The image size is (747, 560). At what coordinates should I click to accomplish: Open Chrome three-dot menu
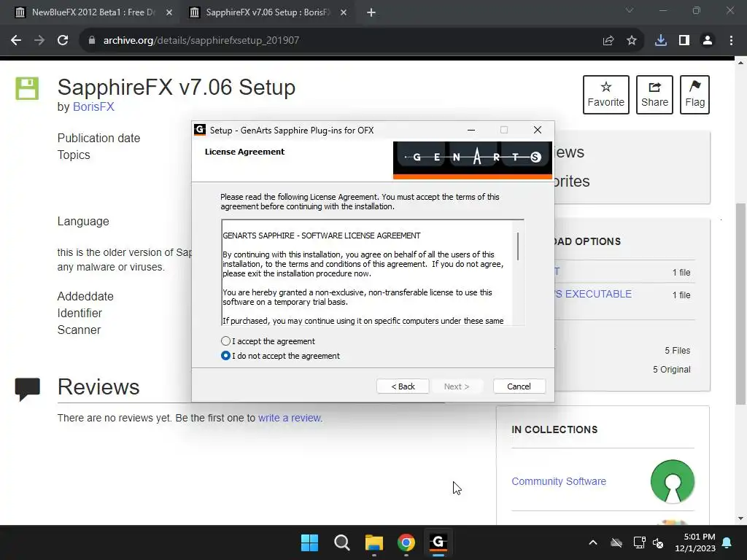coord(731,41)
